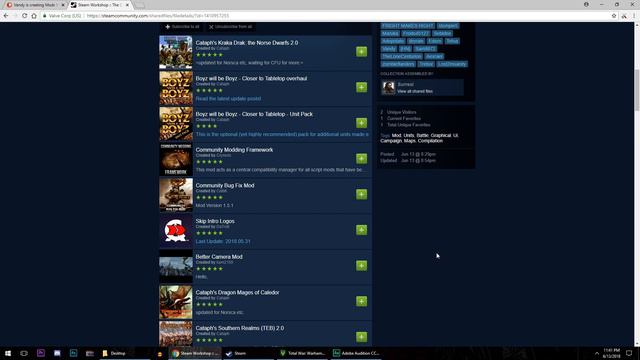Open a new browser tab
Viewport: 640px width, 360px height.
(140, 5)
